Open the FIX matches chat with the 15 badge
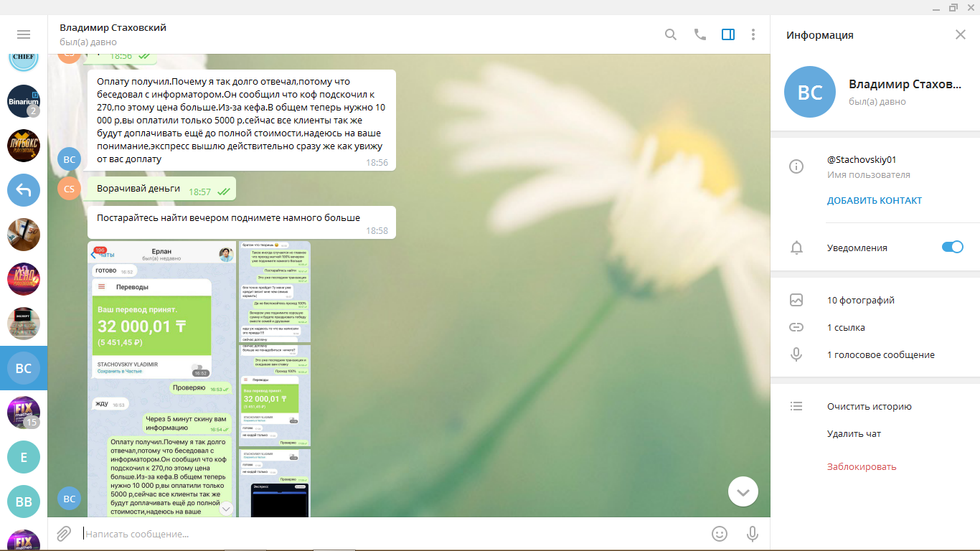The image size is (980, 551). tap(24, 413)
